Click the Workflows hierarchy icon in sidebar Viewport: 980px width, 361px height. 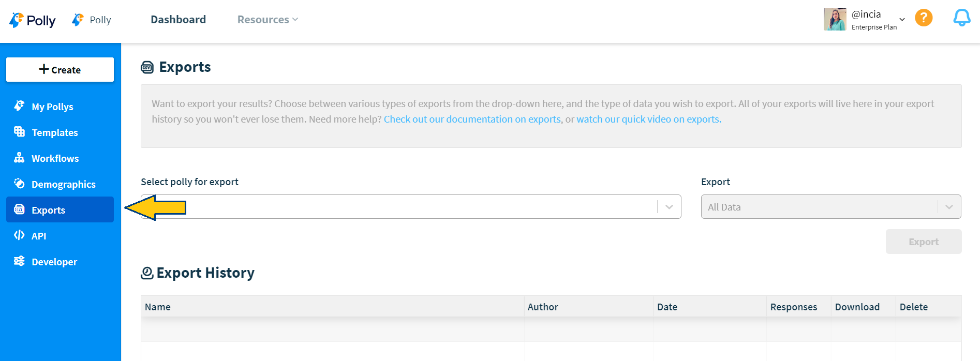coord(19,158)
